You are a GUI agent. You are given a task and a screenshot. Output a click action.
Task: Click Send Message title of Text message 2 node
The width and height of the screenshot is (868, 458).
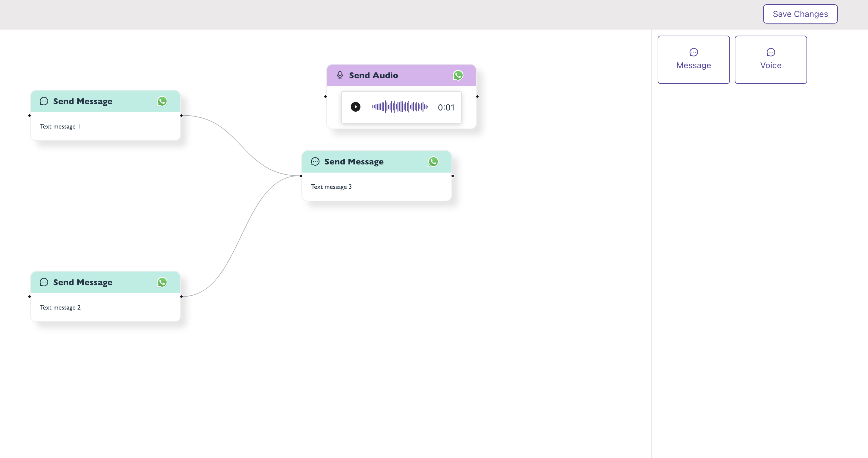coord(83,283)
